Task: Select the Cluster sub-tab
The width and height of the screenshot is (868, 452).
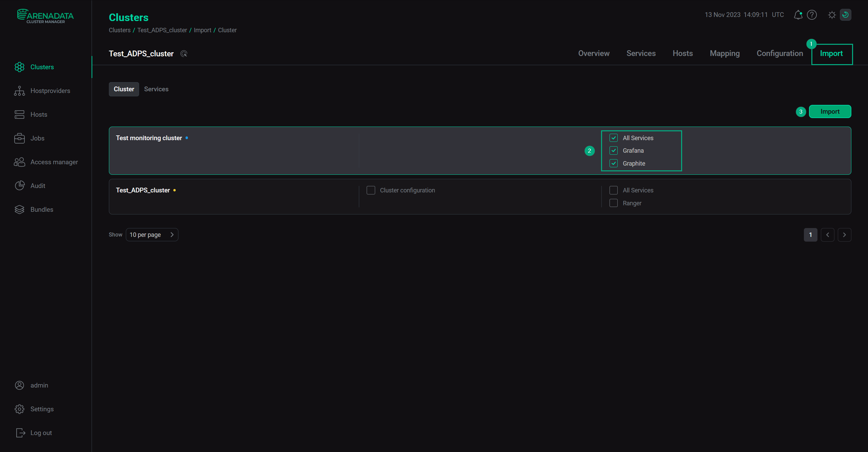Action: tap(124, 89)
